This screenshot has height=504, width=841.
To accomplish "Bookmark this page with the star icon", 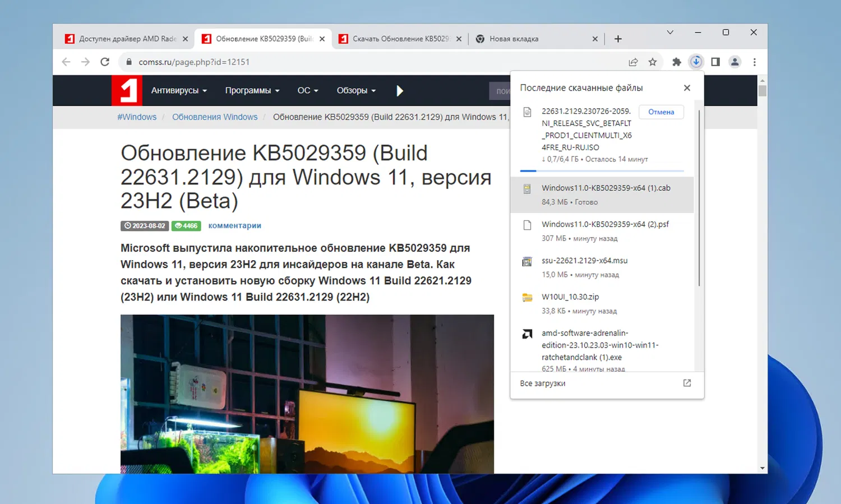I will 653,62.
